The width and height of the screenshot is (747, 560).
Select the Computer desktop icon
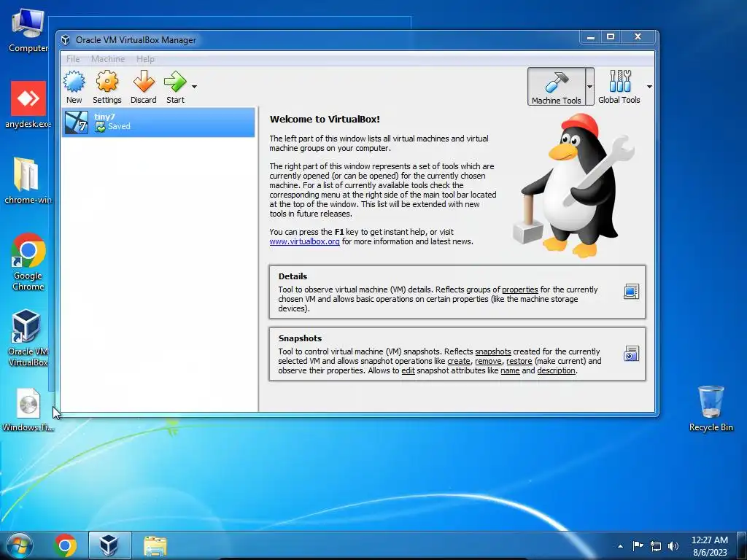click(x=28, y=31)
